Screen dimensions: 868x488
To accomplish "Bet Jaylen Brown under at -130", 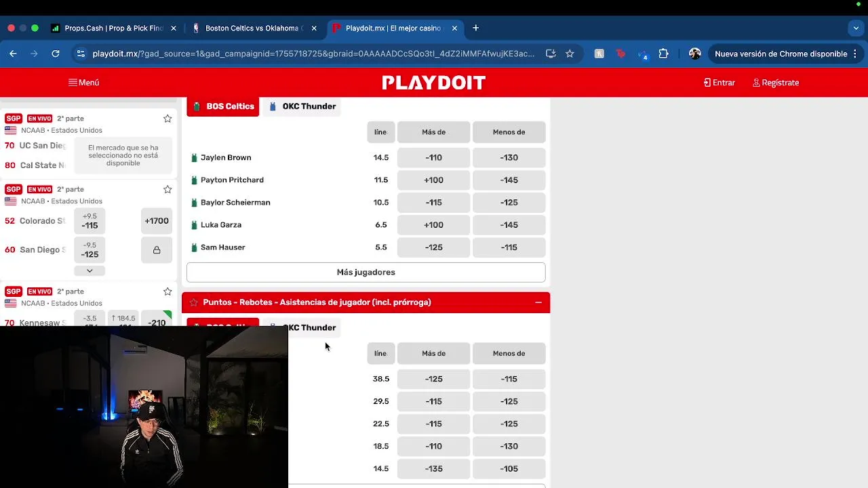I will 509,157.
